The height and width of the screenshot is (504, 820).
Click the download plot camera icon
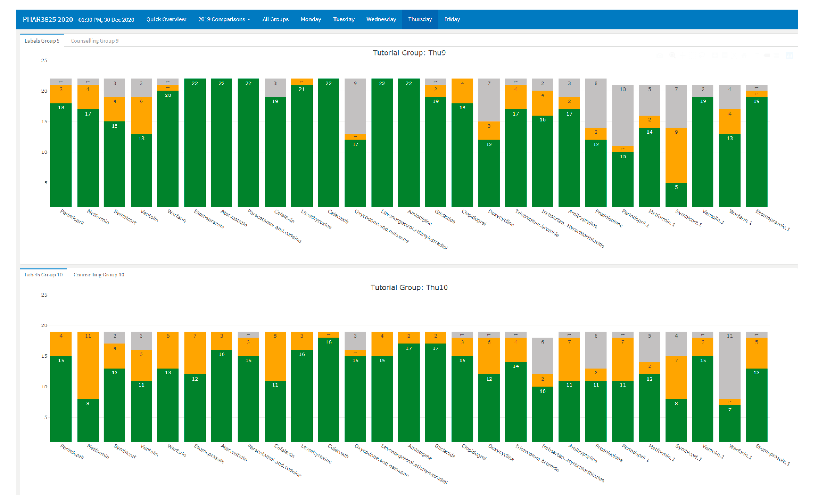point(660,56)
